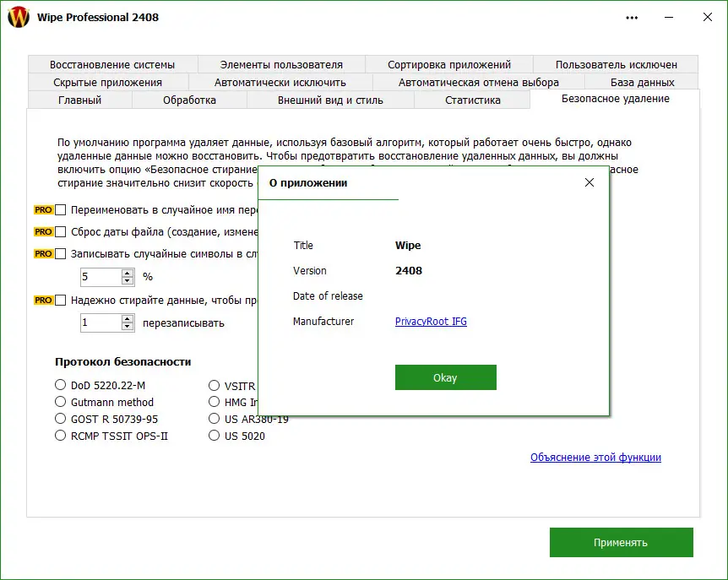
Task: Click the PRO badge beside Сброс даты файла
Action: 43,231
